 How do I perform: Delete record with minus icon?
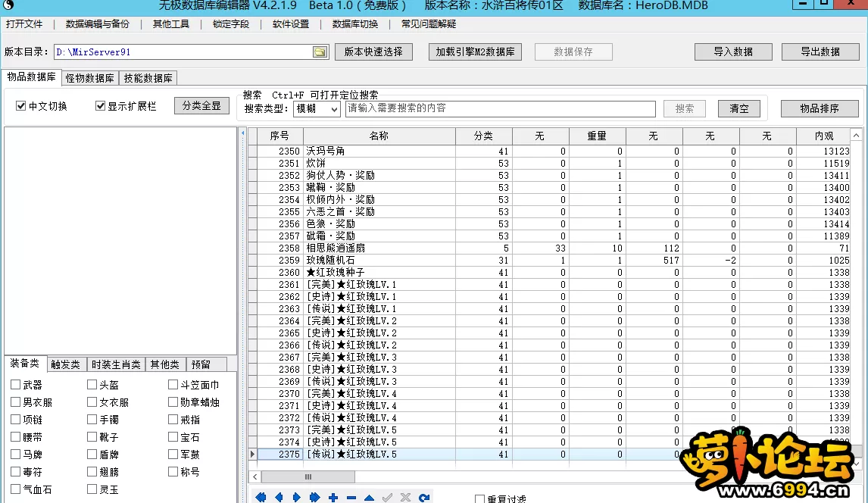(x=351, y=498)
